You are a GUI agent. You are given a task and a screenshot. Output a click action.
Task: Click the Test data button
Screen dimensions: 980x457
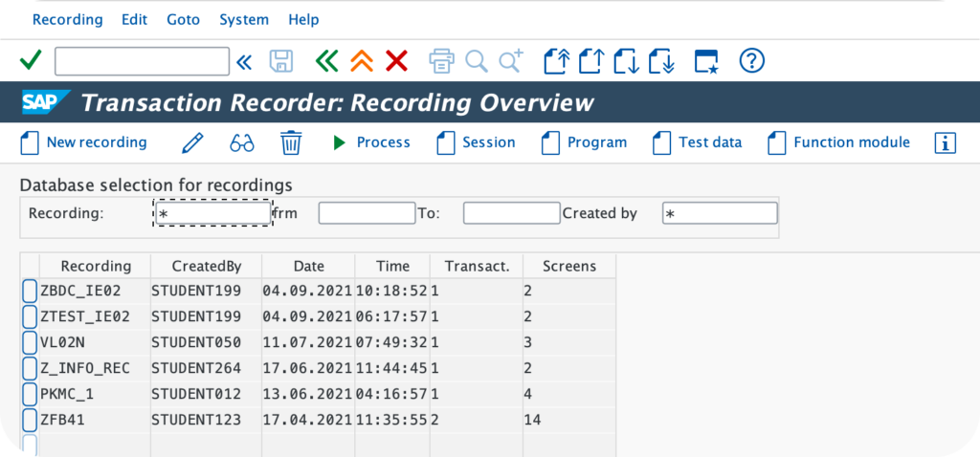click(x=698, y=143)
